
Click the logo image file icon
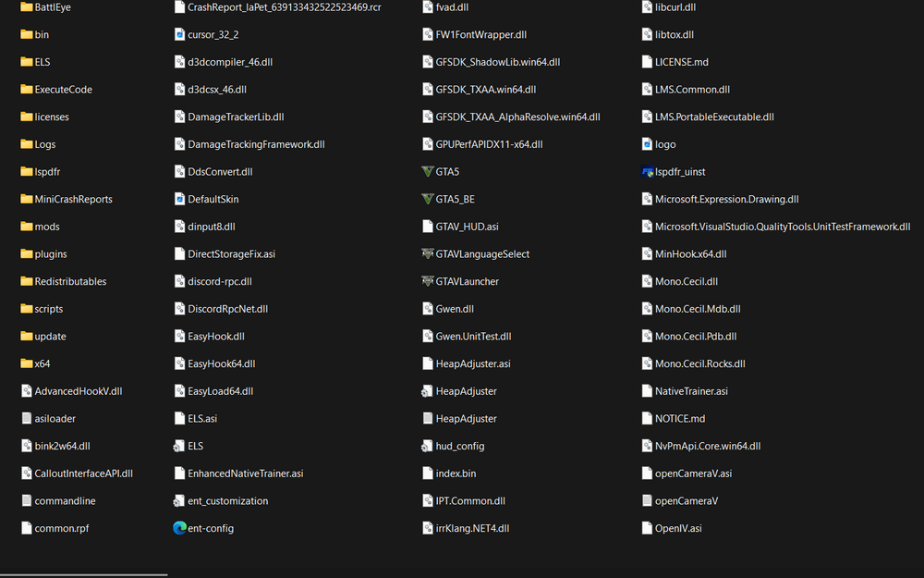tap(647, 144)
